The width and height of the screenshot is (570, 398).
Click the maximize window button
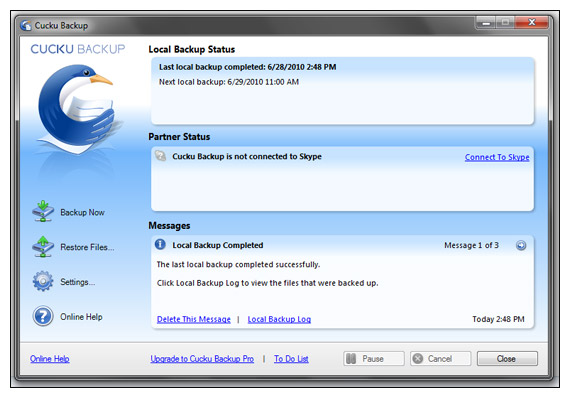tap(505, 23)
